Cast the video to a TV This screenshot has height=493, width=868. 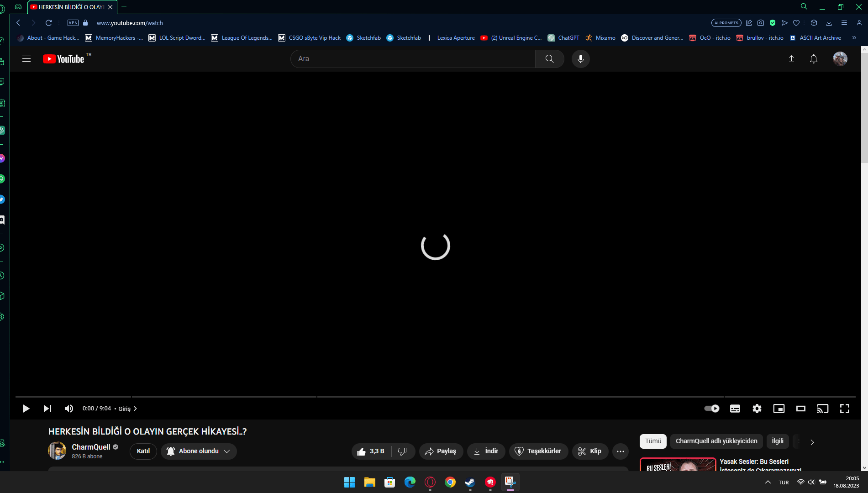click(x=822, y=409)
